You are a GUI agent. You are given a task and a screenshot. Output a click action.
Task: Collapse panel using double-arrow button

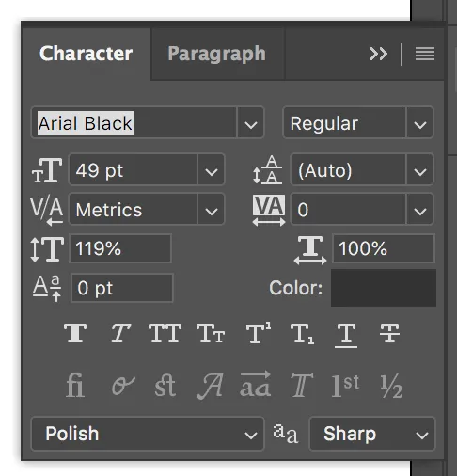tap(379, 54)
